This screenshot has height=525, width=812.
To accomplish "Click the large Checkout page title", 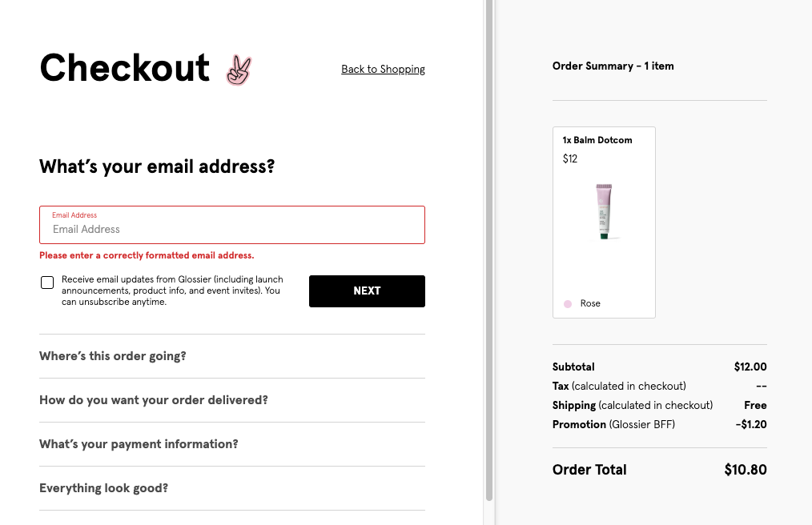I will pyautogui.click(x=125, y=68).
